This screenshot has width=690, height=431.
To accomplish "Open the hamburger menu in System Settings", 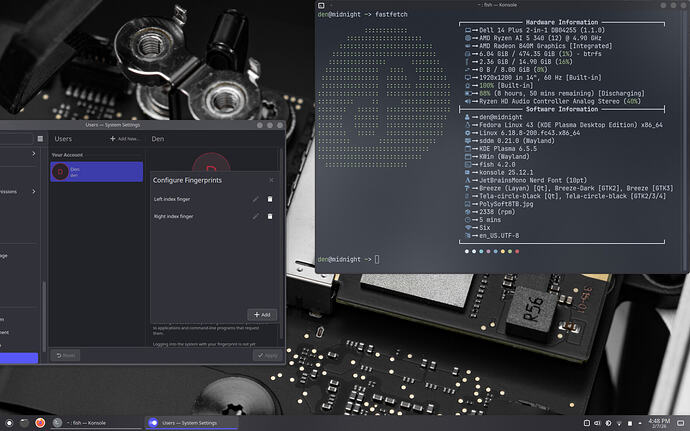I will click(40, 139).
